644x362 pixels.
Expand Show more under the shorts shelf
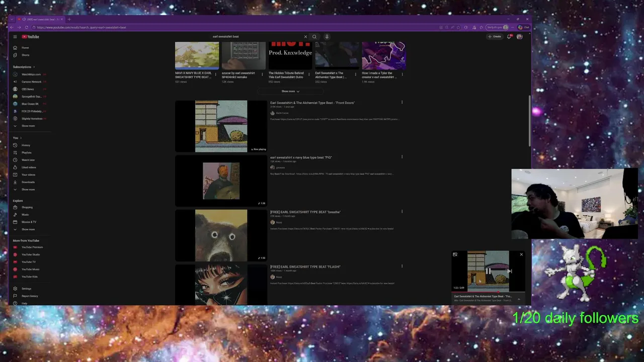pos(290,92)
